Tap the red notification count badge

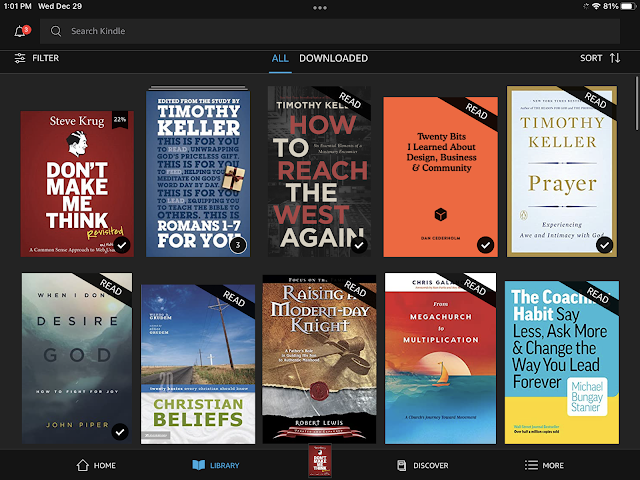coord(27,29)
